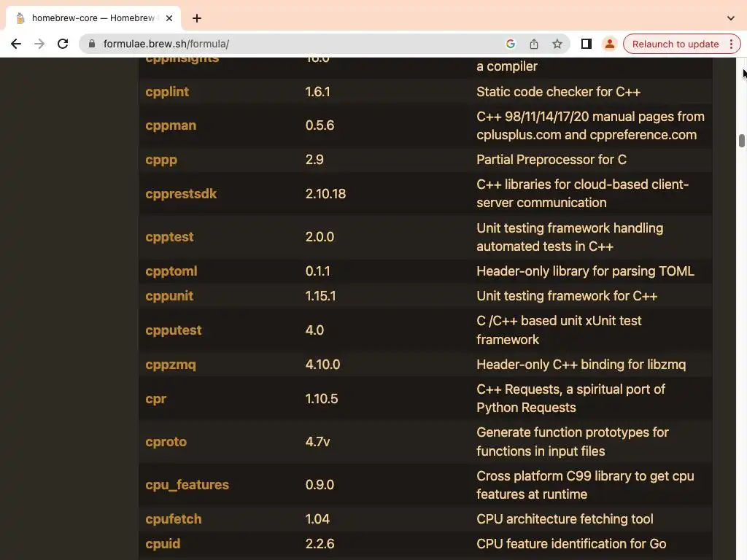
Task: Select cpufetch version 1.04
Action: pyautogui.click(x=317, y=518)
